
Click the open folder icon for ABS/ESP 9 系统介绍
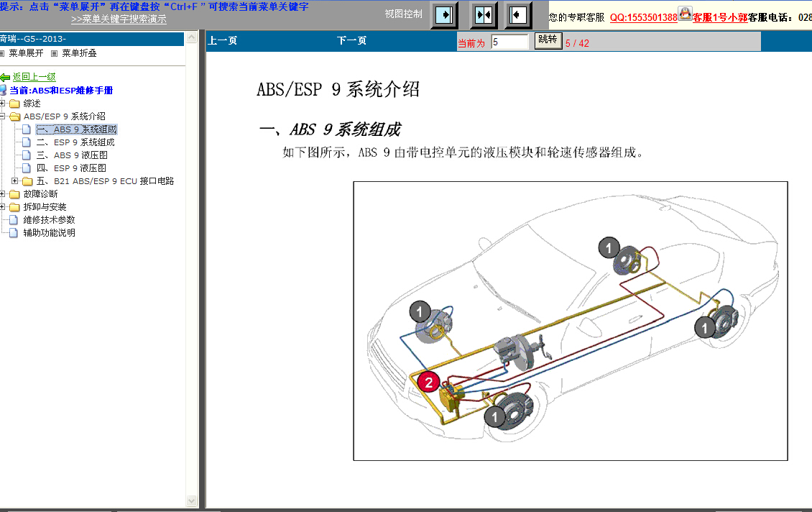15,116
